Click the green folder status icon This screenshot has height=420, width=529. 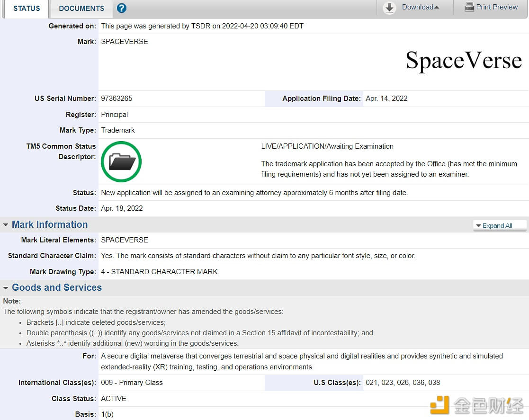point(121,161)
